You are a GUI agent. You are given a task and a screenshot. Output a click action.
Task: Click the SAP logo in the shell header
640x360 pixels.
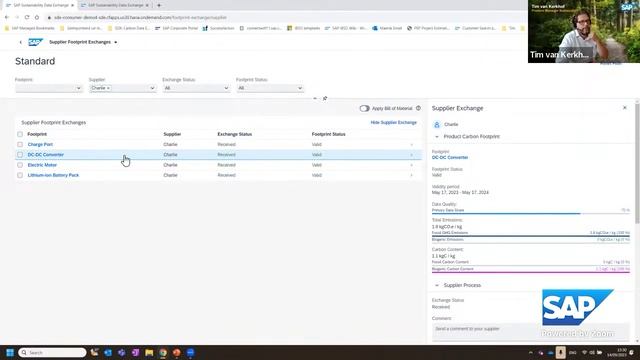(35, 42)
